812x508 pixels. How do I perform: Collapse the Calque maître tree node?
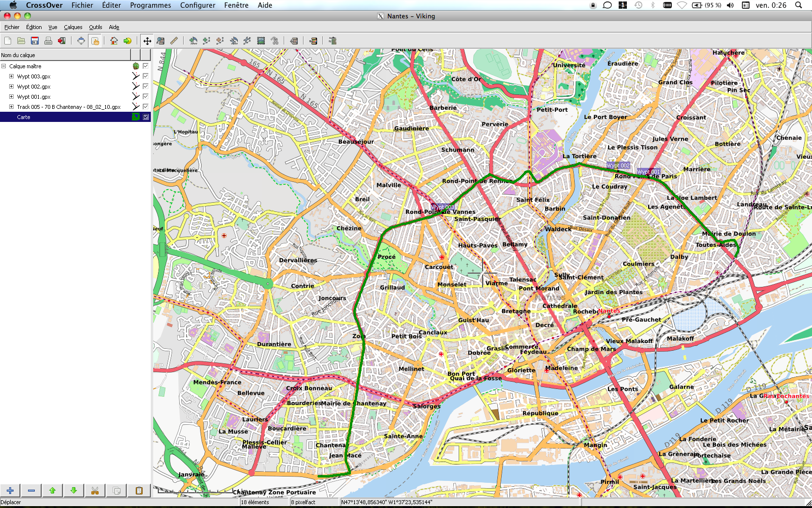click(x=3, y=66)
